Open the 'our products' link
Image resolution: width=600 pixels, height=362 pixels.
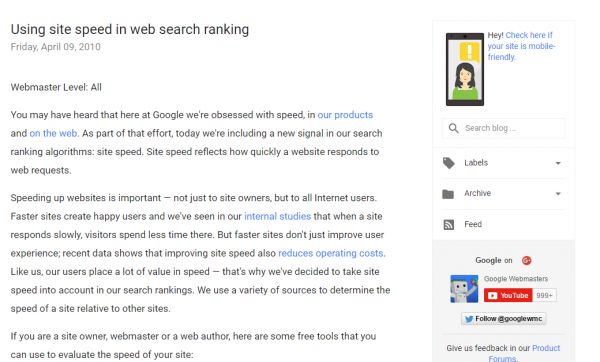345,115
